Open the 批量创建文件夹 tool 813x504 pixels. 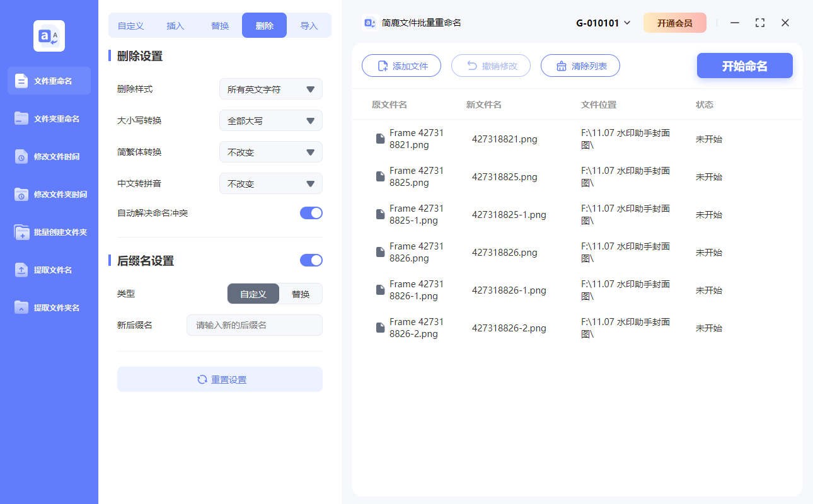click(49, 232)
